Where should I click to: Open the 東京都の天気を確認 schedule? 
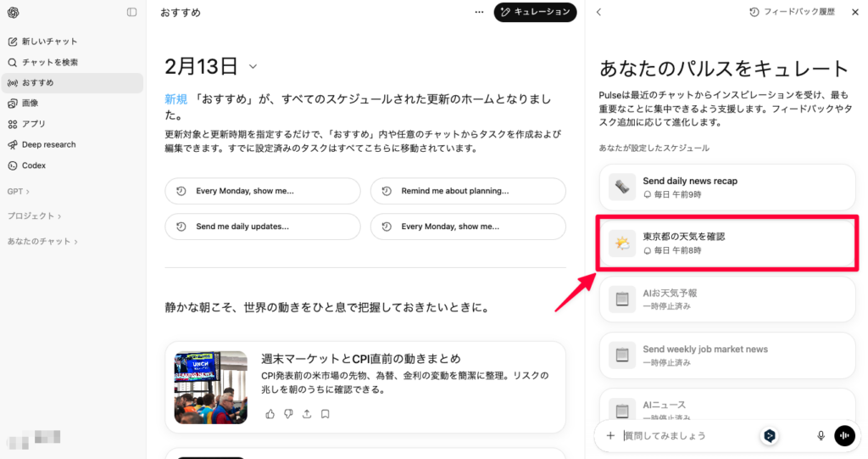726,243
